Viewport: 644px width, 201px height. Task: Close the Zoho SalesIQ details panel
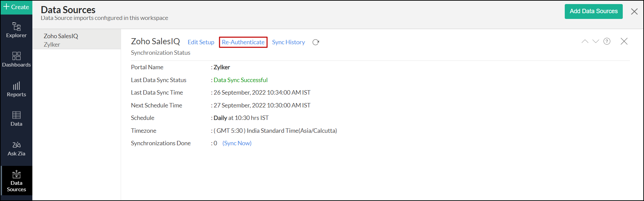pyautogui.click(x=624, y=41)
